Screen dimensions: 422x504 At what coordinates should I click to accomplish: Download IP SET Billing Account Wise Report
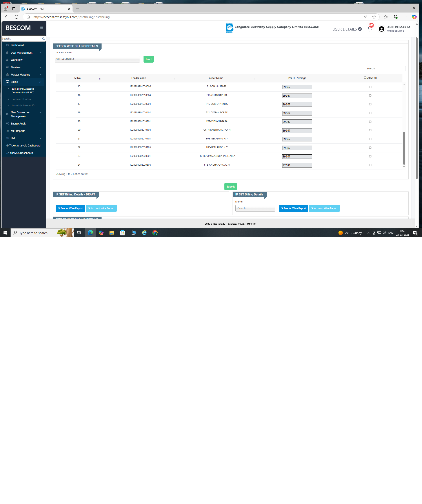coord(324,208)
